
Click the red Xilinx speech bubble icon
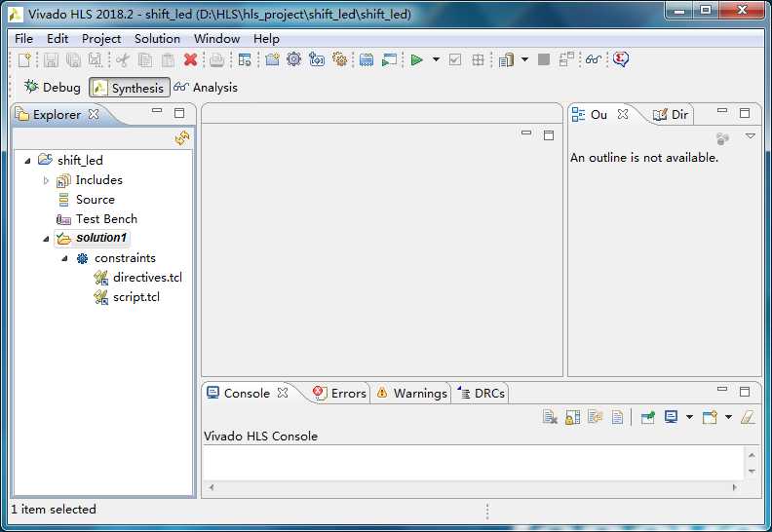(x=621, y=59)
